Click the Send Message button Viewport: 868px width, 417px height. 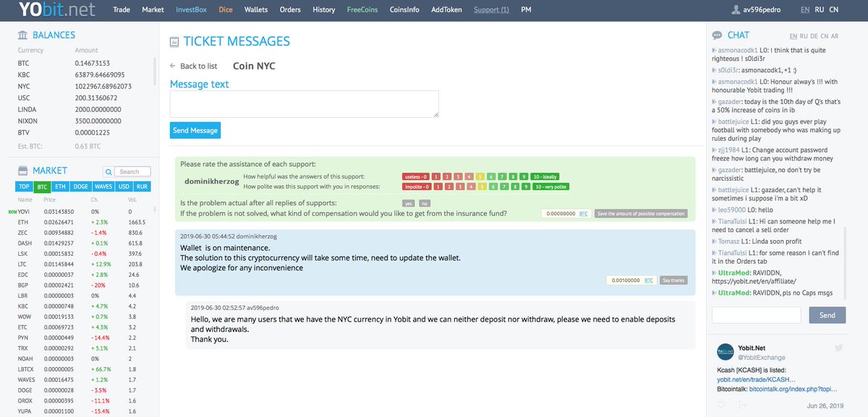pyautogui.click(x=195, y=130)
